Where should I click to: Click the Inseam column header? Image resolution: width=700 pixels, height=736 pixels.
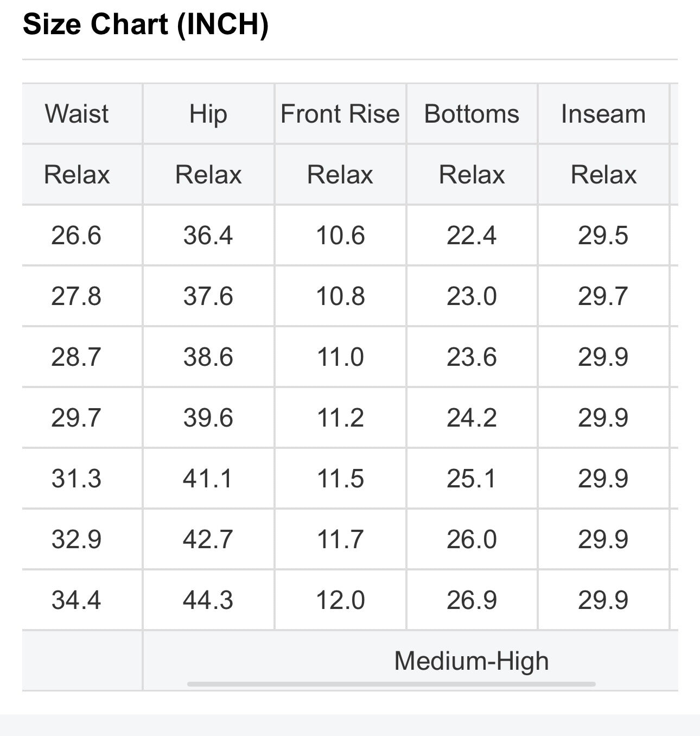point(603,114)
